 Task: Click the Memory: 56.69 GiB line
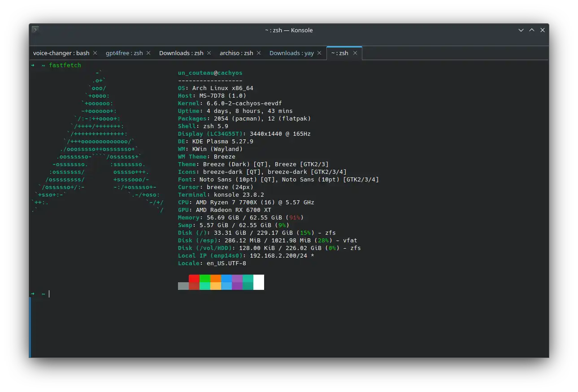coord(241,217)
